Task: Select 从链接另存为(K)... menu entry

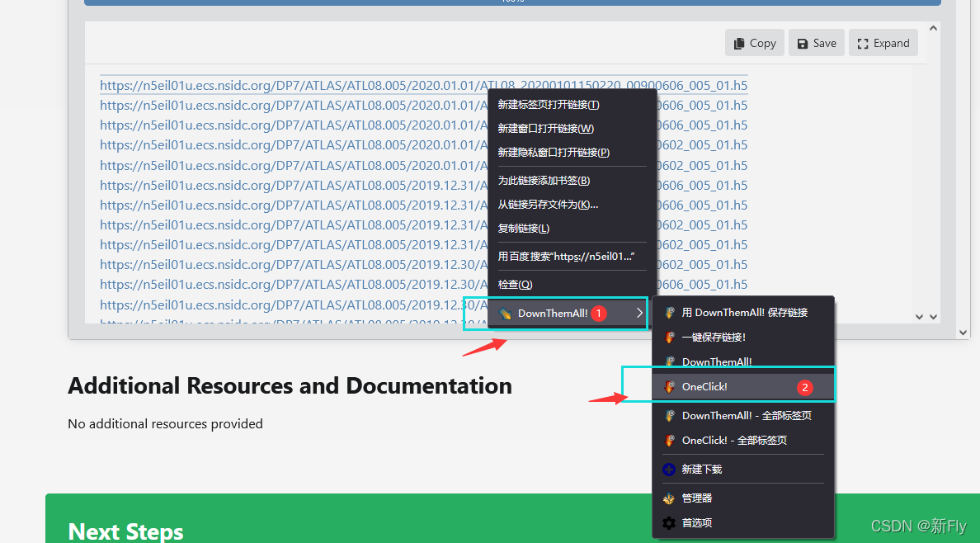Action: pyautogui.click(x=572, y=205)
